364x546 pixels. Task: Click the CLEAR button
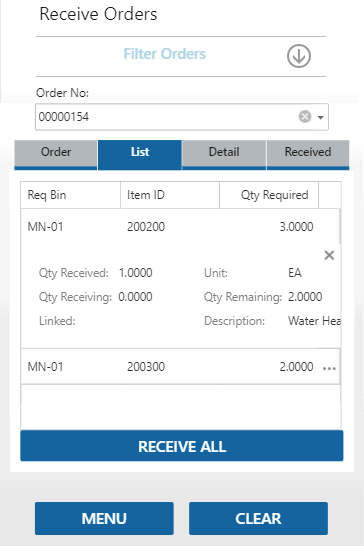pos(258,518)
